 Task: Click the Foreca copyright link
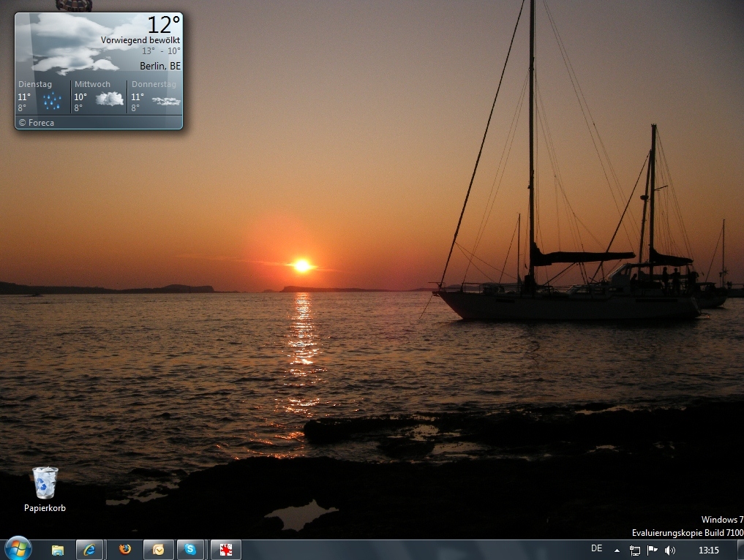pyautogui.click(x=37, y=123)
